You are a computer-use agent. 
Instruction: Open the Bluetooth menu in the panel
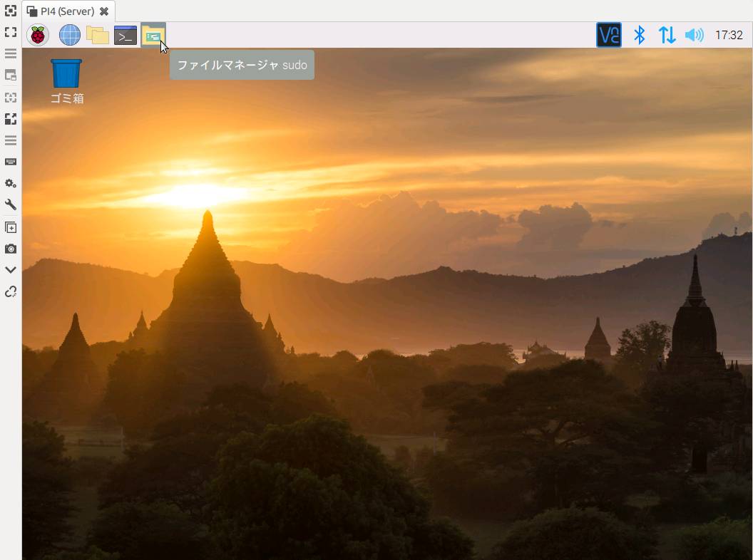click(639, 35)
